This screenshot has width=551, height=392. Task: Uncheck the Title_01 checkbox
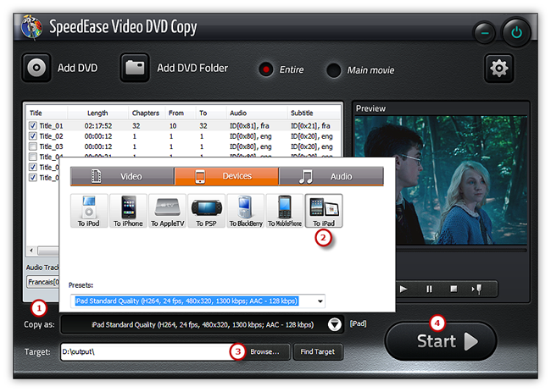33,125
